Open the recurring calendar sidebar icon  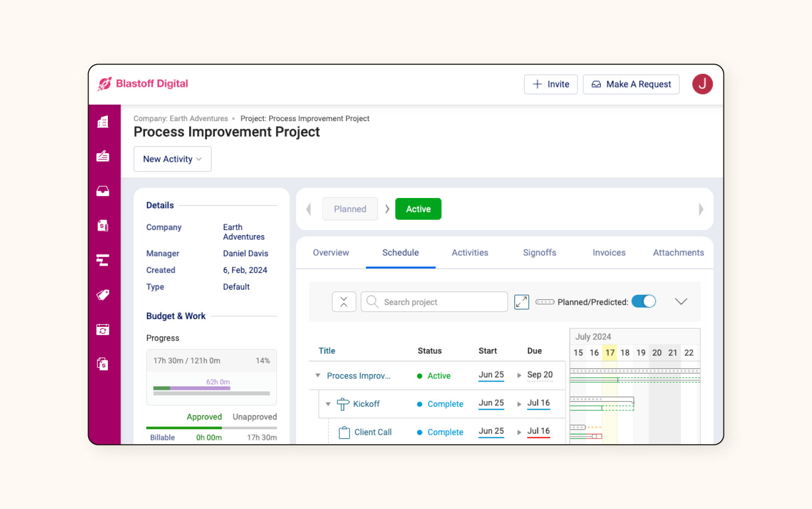point(103,329)
